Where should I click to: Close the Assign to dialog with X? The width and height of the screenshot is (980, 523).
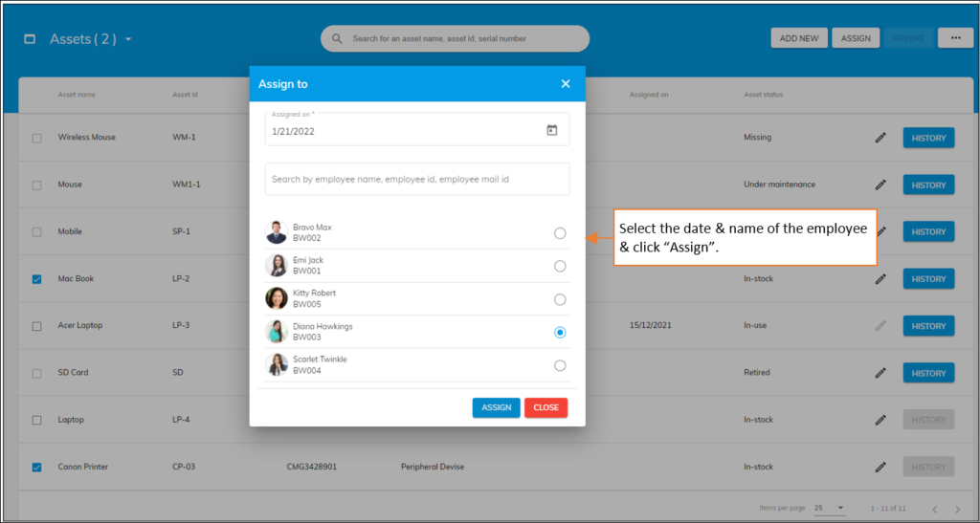tap(566, 84)
